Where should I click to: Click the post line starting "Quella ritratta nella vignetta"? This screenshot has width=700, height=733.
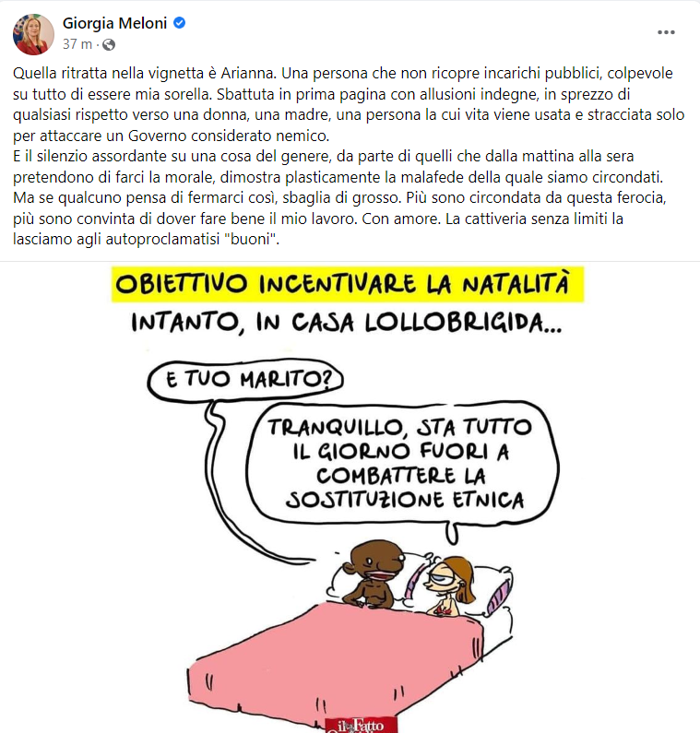pyautogui.click(x=343, y=74)
